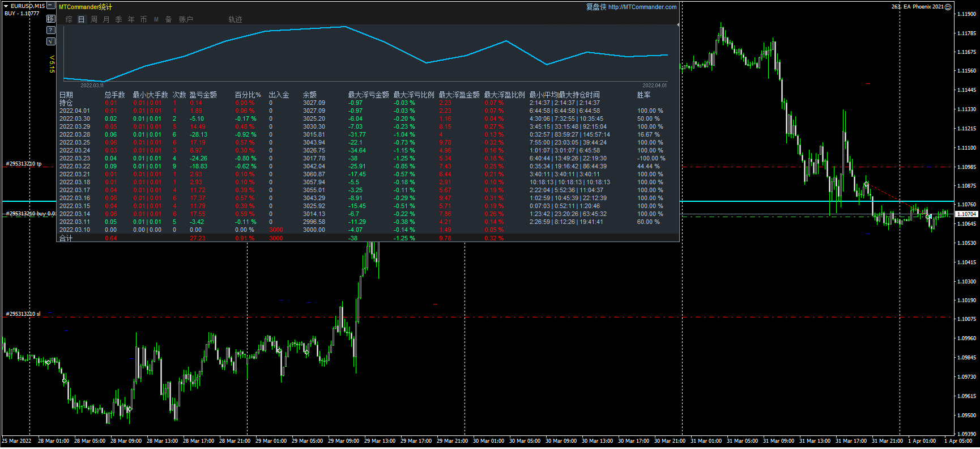Click the win rate value -100.00 %
Image resolution: width=980 pixels, height=449 pixels.
point(651,159)
